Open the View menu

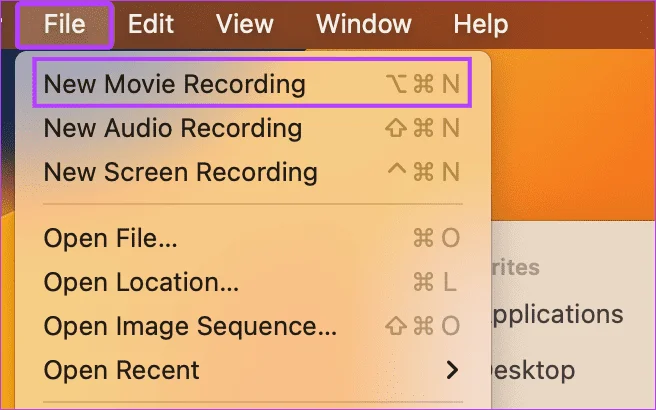(x=245, y=24)
